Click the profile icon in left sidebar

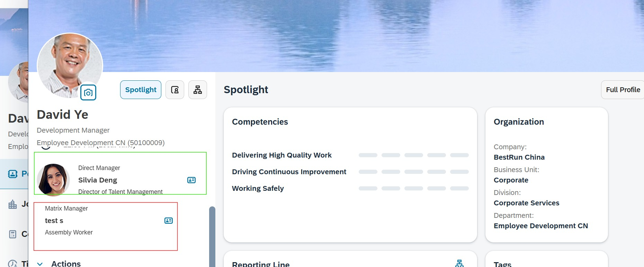(x=13, y=174)
